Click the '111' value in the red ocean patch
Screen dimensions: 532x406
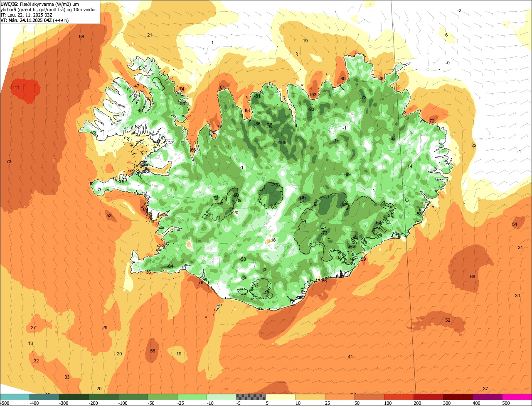[16, 87]
